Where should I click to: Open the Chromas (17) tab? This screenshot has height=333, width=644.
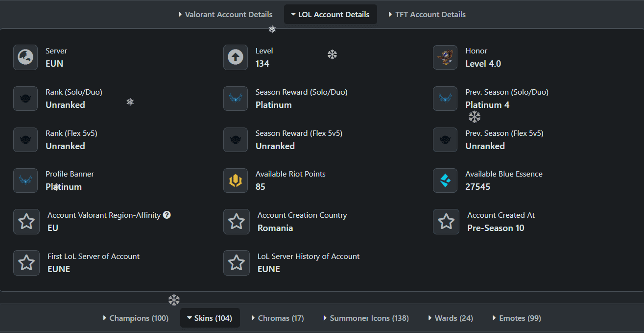coord(277,318)
